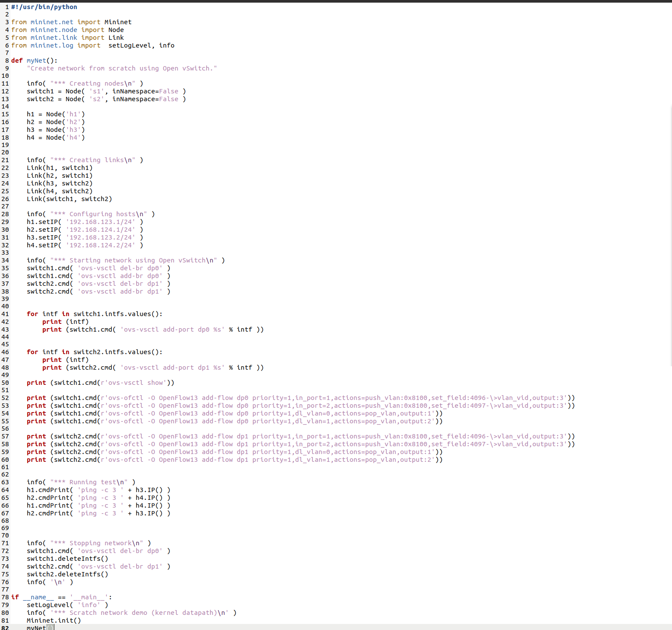Click line 64's h1.cmdPrint ping to h3.IP()
The height and width of the screenshot is (630, 672).
coord(99,490)
